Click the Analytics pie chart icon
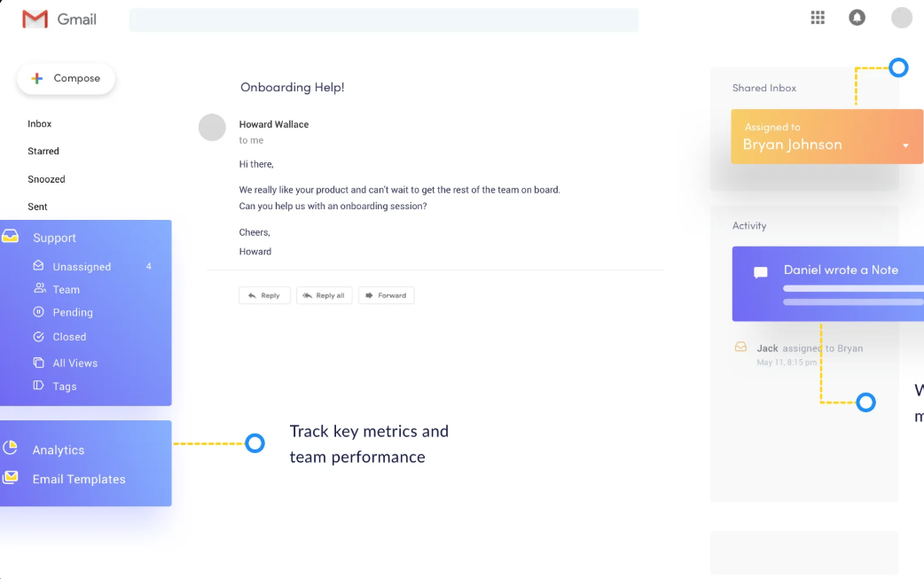 (x=11, y=448)
